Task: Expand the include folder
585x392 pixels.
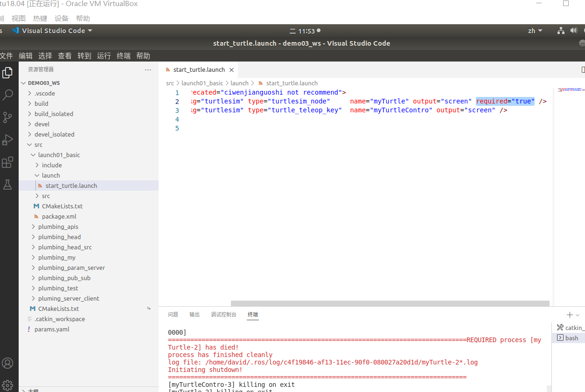Action: click(x=89, y=165)
